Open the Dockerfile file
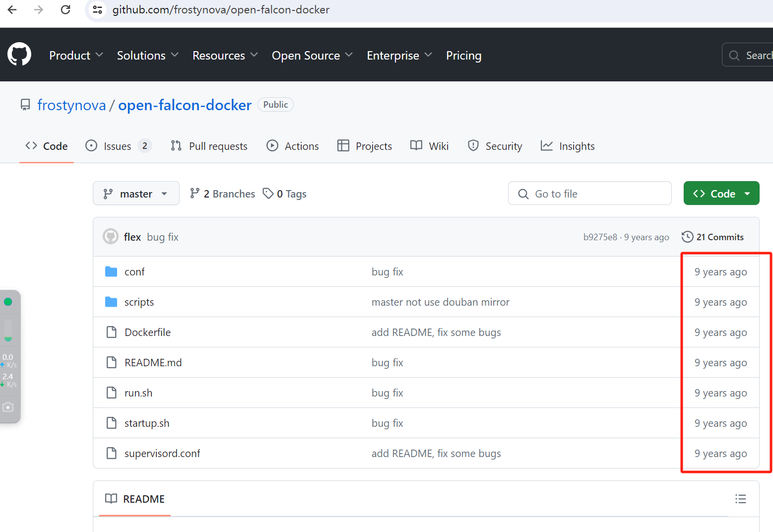The width and height of the screenshot is (773, 532). coord(147,332)
